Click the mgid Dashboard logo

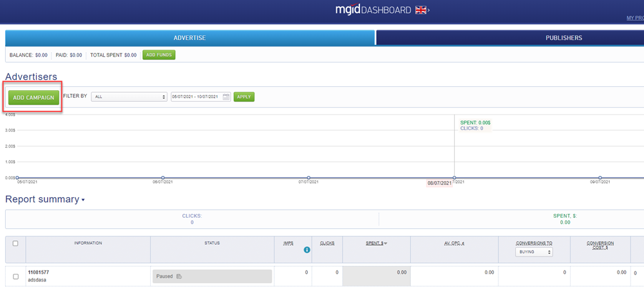coord(373,10)
